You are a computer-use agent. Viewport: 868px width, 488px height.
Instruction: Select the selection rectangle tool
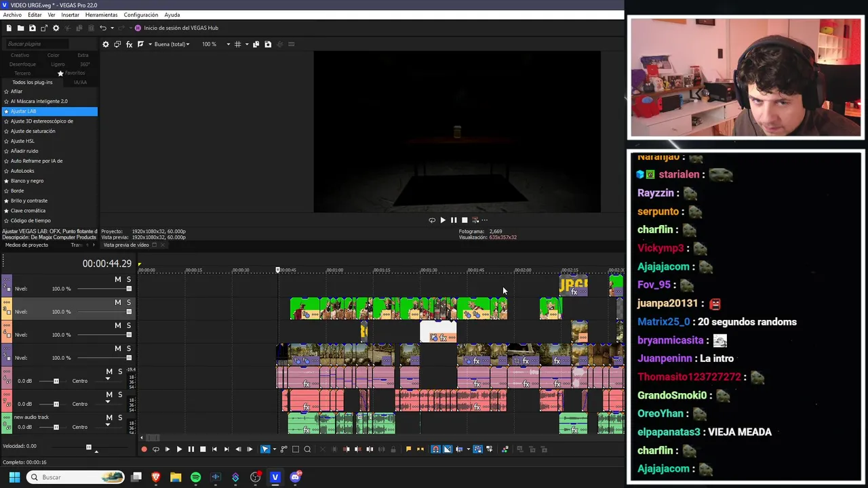295,449
